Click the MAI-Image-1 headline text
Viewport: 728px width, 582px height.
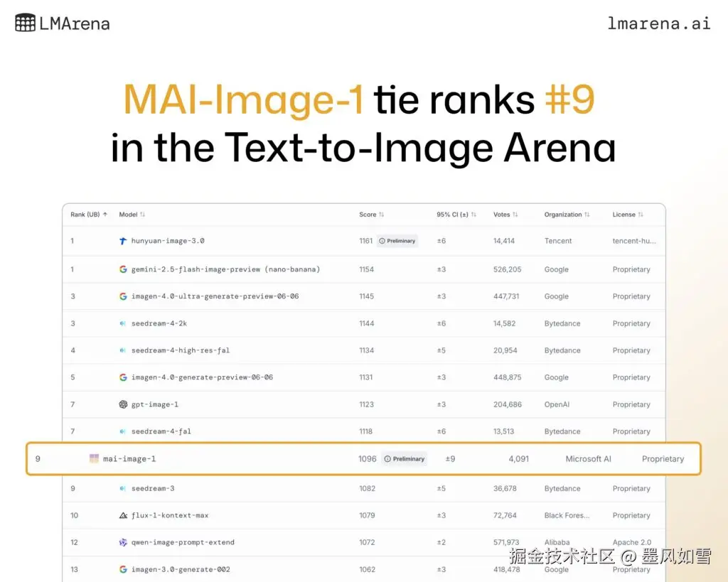click(x=243, y=99)
